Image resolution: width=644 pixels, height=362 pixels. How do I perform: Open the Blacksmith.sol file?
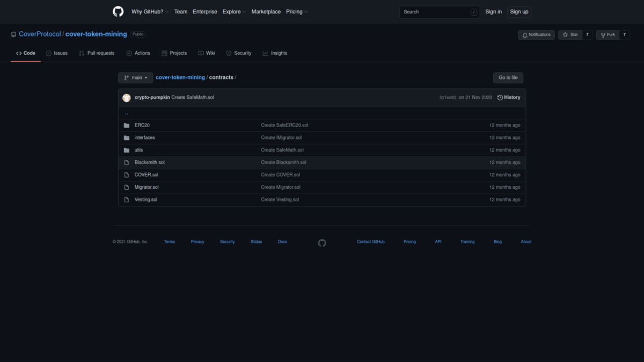tap(150, 162)
